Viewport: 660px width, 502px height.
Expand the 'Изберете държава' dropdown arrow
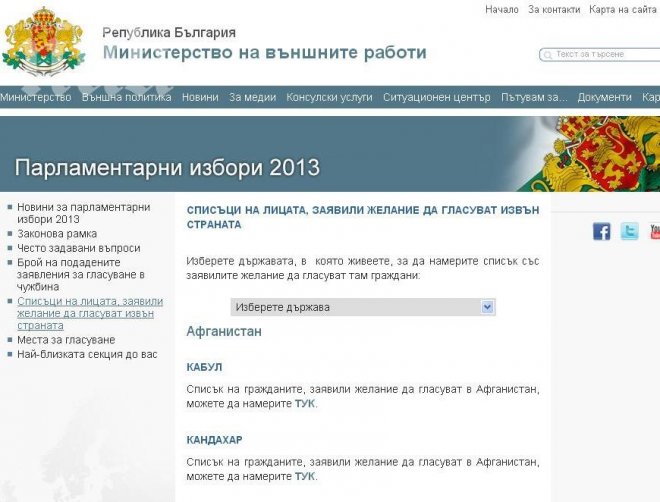point(487,307)
